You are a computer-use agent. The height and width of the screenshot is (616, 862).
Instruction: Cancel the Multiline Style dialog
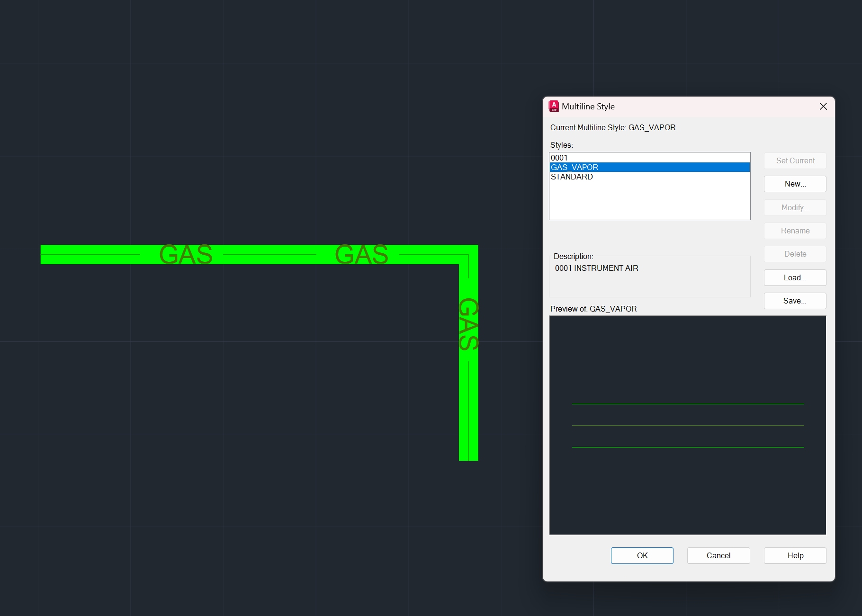(718, 556)
